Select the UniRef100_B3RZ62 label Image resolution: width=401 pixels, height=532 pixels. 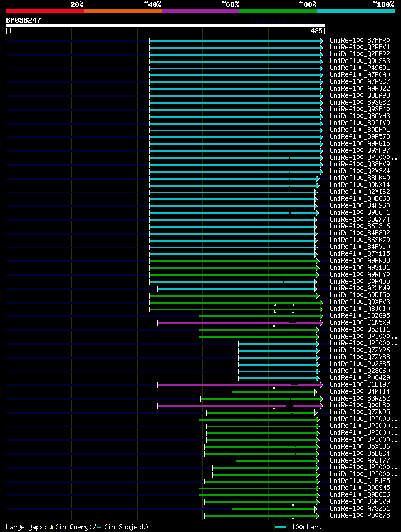tap(360, 398)
